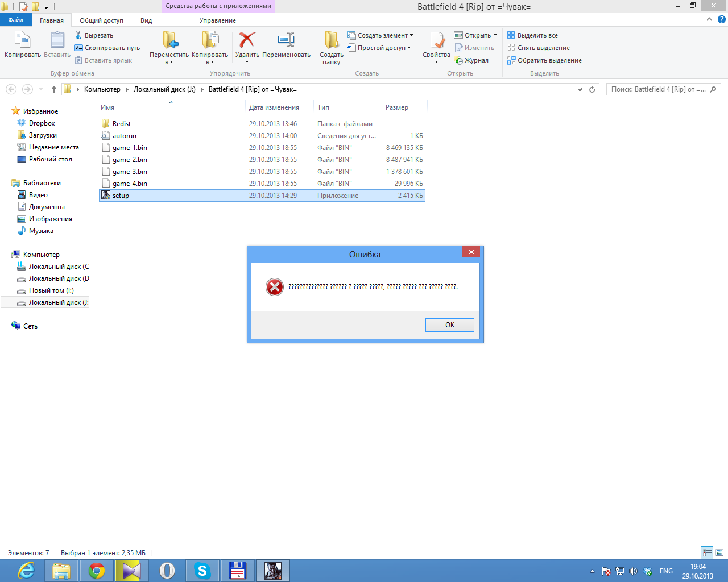This screenshot has height=582, width=728.
Task: Switch to large thumbnails view in status bar
Action: click(719, 552)
